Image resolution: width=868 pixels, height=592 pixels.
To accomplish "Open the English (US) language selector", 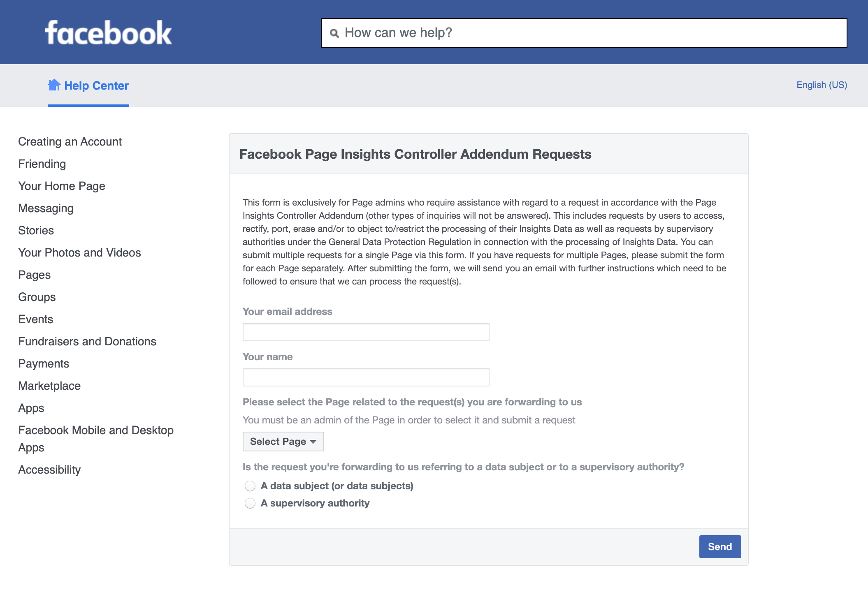I will pos(821,85).
